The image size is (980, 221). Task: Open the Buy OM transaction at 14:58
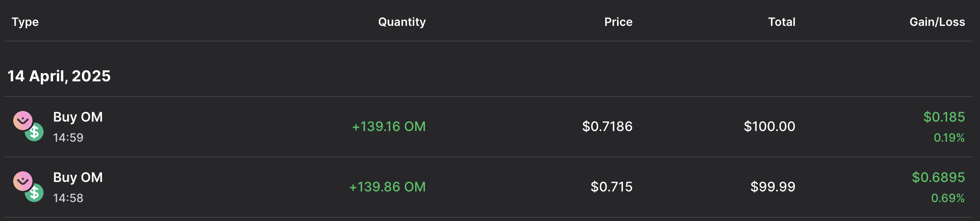coord(78,177)
